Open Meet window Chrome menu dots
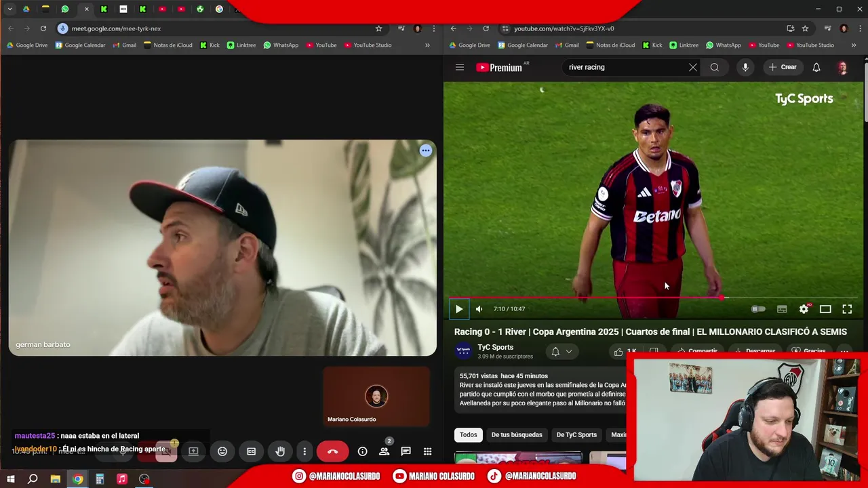Image resolution: width=868 pixels, height=488 pixels. click(434, 28)
